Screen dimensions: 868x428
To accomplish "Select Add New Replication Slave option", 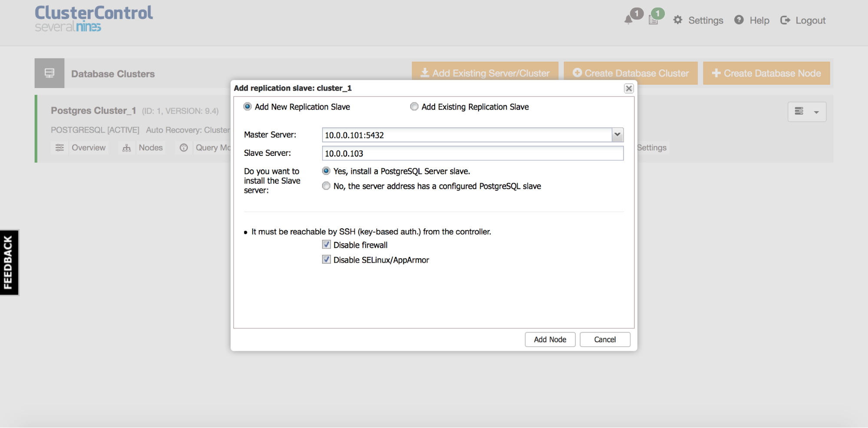I will tap(248, 106).
